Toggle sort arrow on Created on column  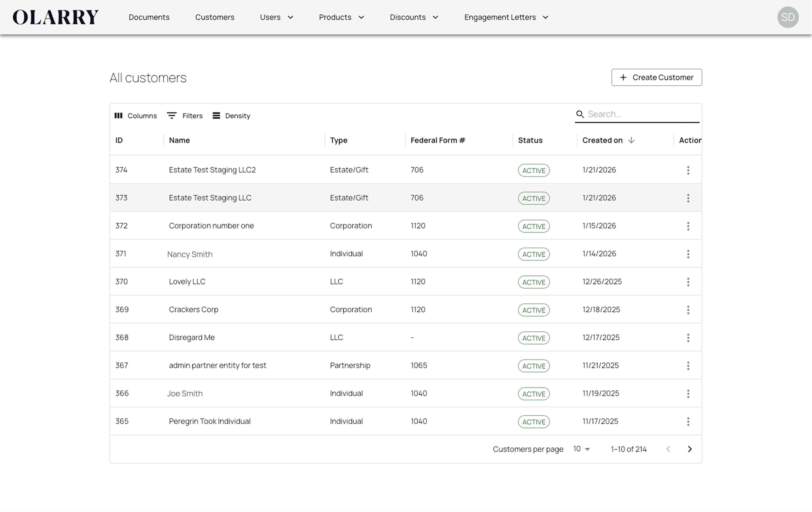pyautogui.click(x=631, y=140)
